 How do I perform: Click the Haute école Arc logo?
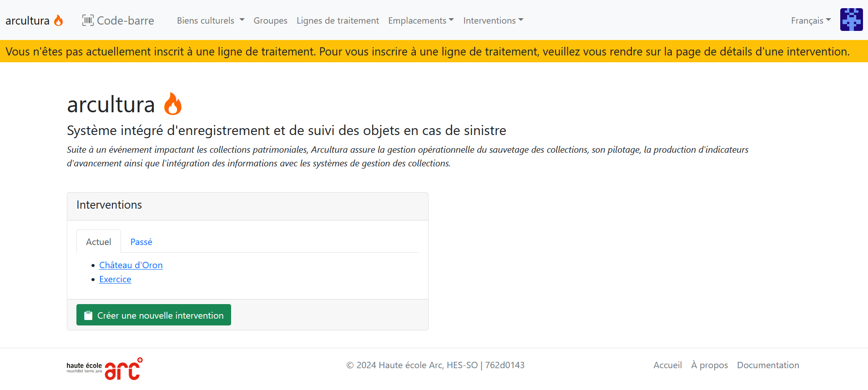tap(105, 369)
